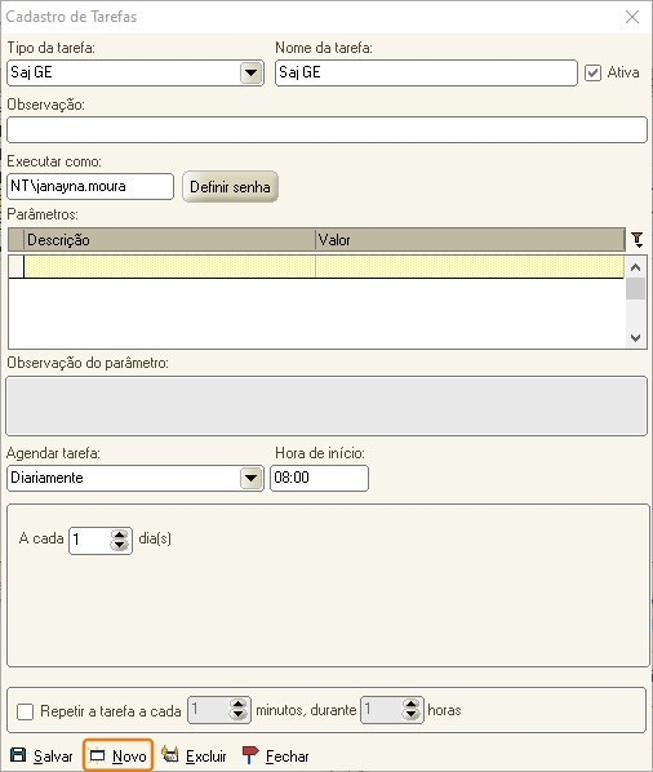
Task: Toggle the Ativa checkbox
Action: pos(592,73)
